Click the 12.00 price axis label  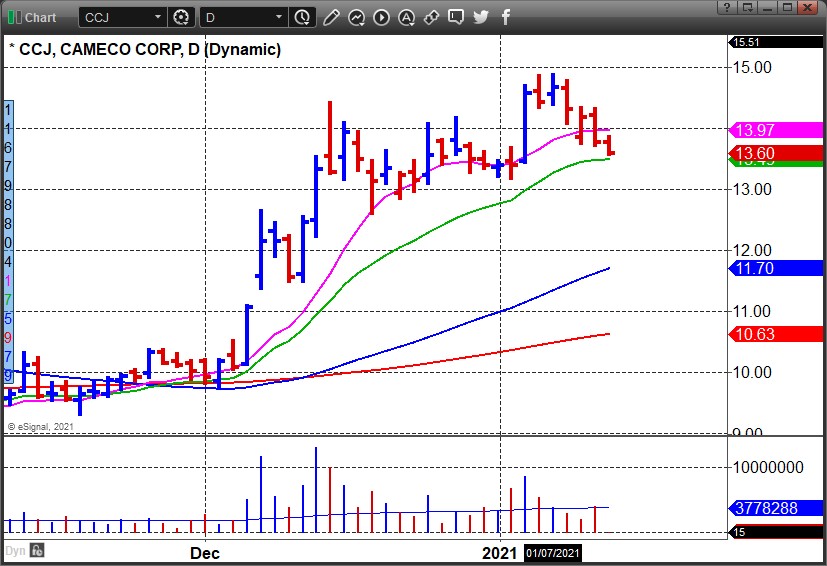coord(752,250)
